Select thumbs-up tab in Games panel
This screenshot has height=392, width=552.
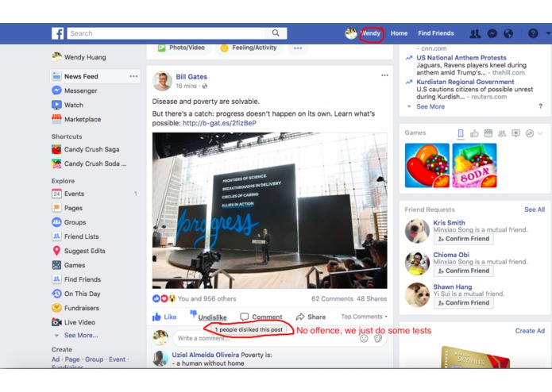tap(474, 133)
